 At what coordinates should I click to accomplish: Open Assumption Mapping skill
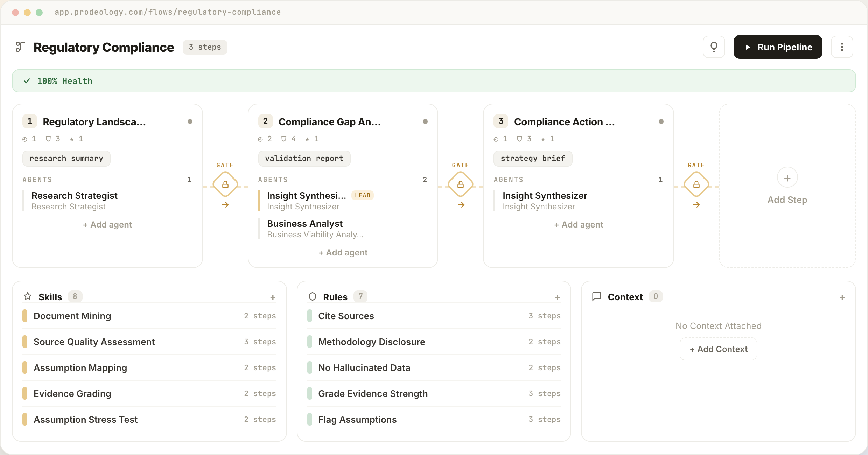(x=149, y=368)
